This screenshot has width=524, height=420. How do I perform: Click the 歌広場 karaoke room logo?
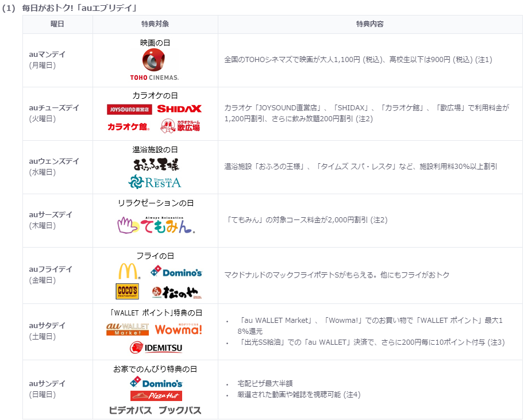point(180,126)
